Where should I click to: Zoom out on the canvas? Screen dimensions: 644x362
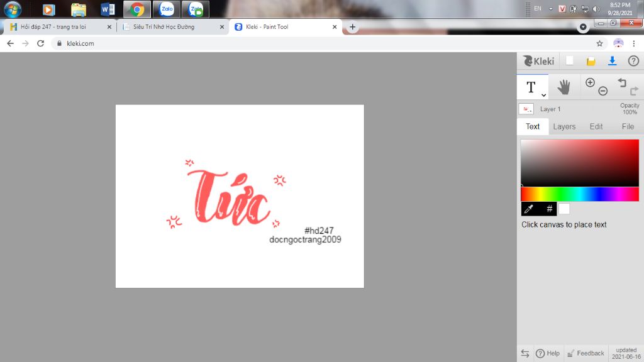(x=602, y=91)
